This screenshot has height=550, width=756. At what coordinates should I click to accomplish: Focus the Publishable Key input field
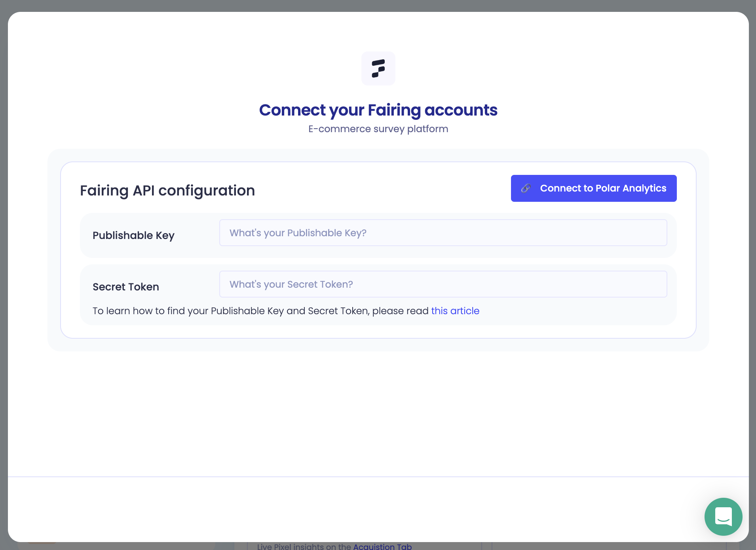pos(443,233)
